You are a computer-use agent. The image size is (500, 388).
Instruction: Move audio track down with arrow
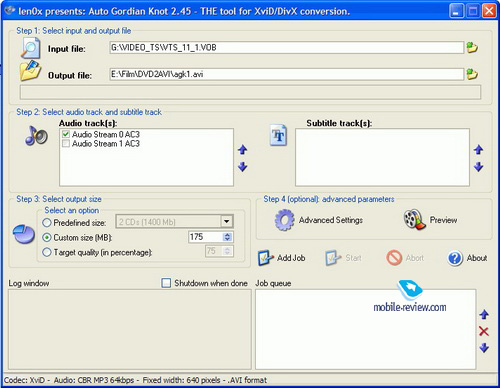tap(243, 166)
